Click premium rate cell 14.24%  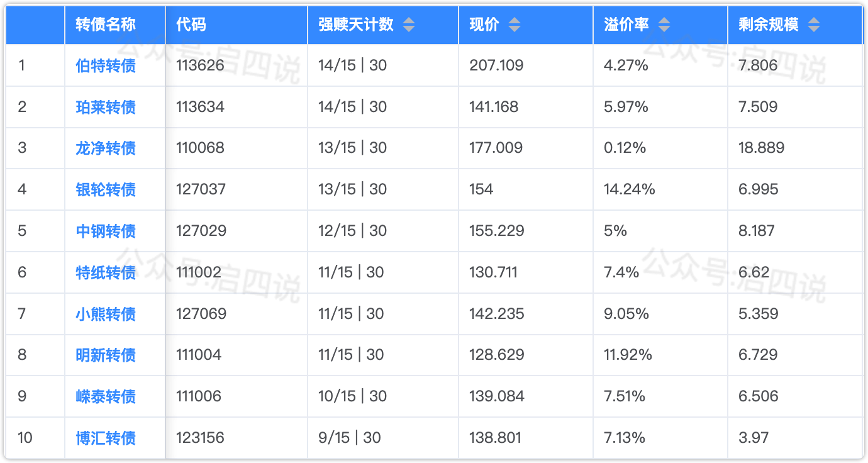tap(629, 189)
